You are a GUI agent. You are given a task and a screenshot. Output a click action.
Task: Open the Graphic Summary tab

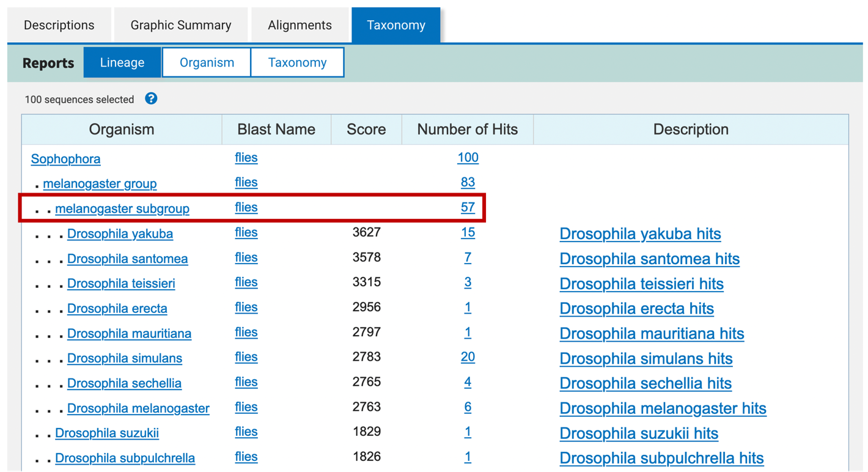tap(181, 25)
